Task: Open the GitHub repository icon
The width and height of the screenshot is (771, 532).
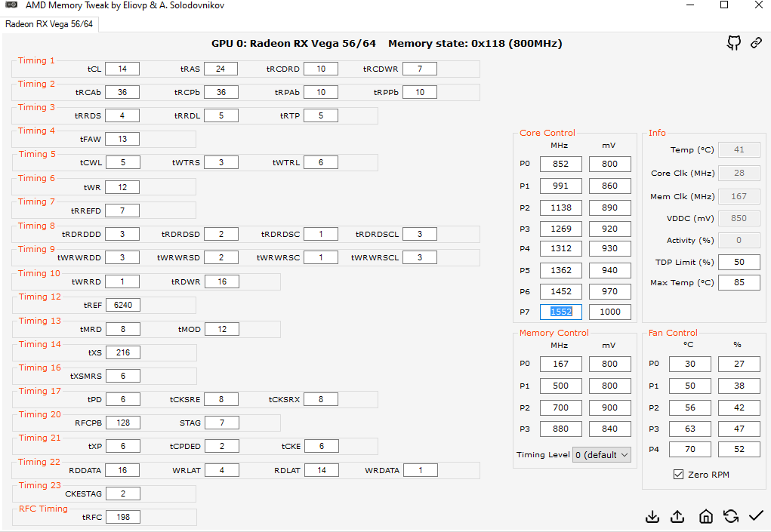Action: pos(734,43)
